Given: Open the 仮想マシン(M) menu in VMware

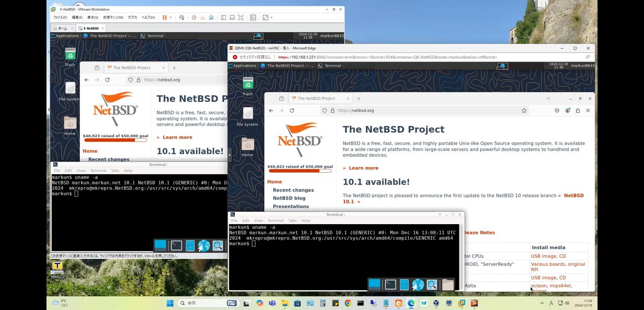Looking at the screenshot, I should pos(113,17).
